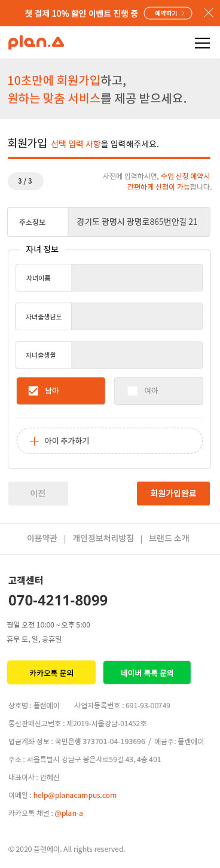This screenshot has height=868, width=220.
Task: Open the 개인정보처리방침 link
Action: (x=103, y=538)
